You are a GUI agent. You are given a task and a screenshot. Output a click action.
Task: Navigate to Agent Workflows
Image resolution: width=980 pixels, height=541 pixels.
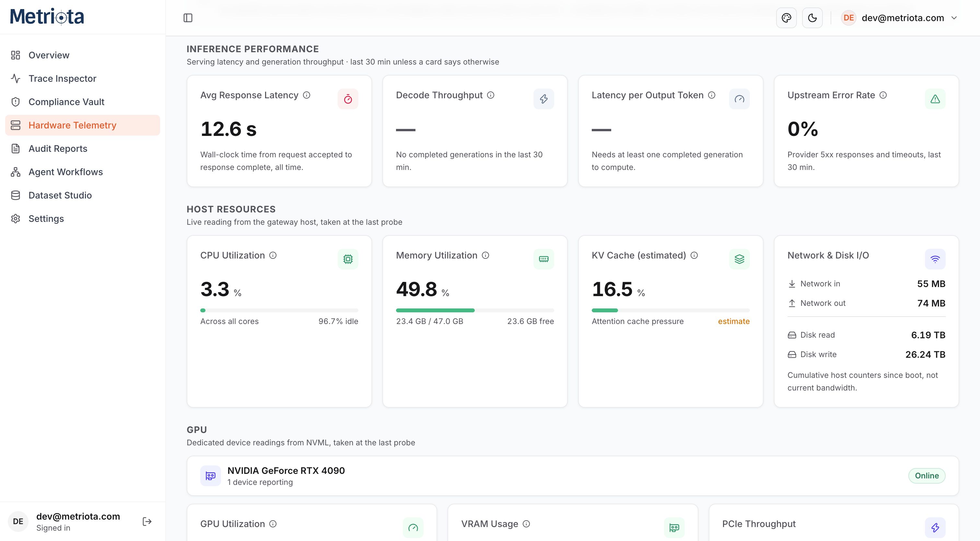[83, 172]
